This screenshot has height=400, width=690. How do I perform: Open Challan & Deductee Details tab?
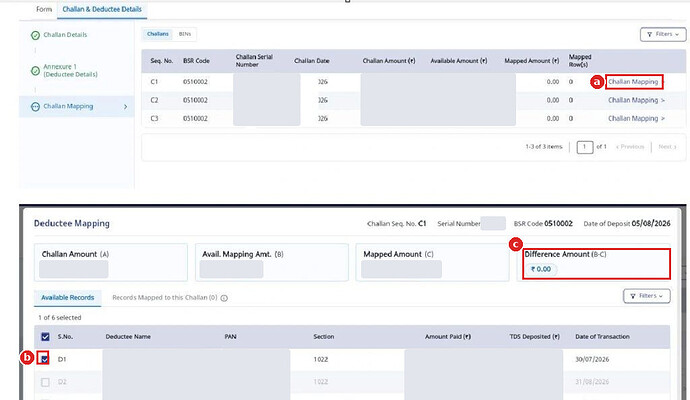[x=102, y=9]
